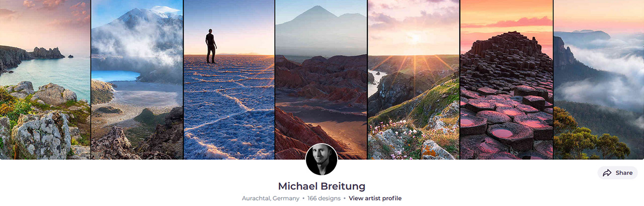Screen dimensions: 644x206
Task: Open the red desert valley photo
Action: [321, 79]
